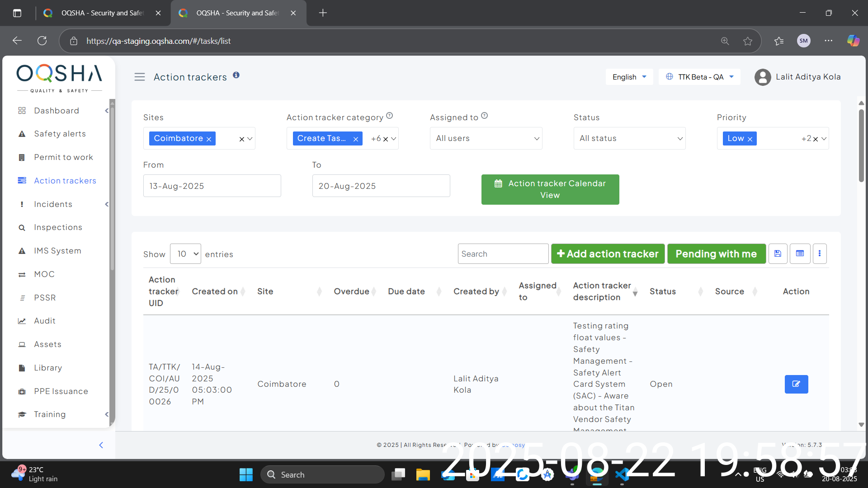Open the three-dot more options menu
This screenshot has height=488, width=868.
(820, 253)
